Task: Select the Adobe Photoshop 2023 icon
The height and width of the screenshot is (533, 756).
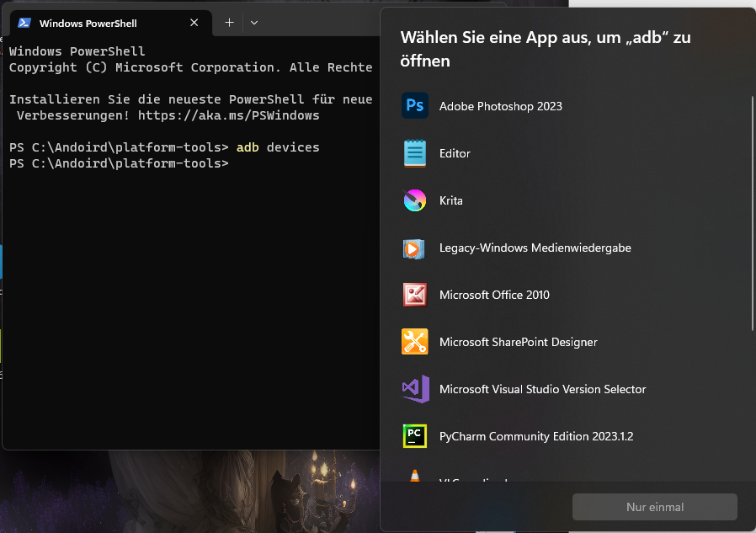Action: [415, 105]
